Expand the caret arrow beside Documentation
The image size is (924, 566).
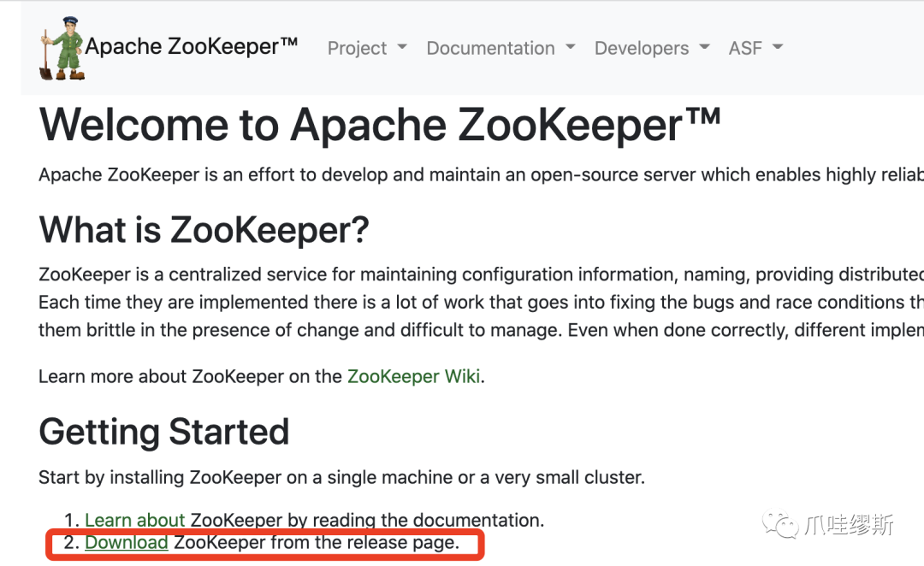pyautogui.click(x=571, y=48)
